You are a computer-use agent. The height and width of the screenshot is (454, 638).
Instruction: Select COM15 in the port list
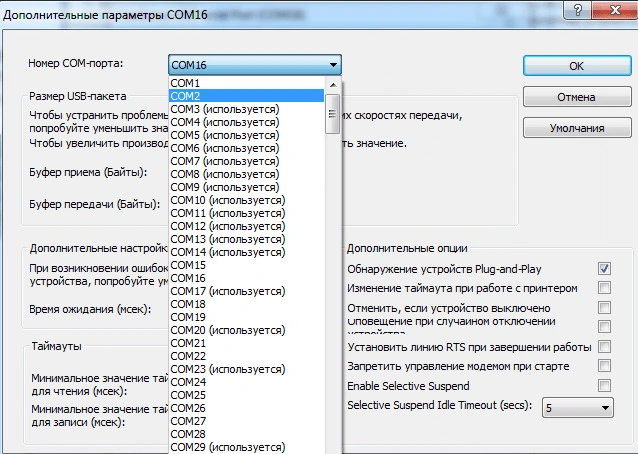tap(247, 265)
